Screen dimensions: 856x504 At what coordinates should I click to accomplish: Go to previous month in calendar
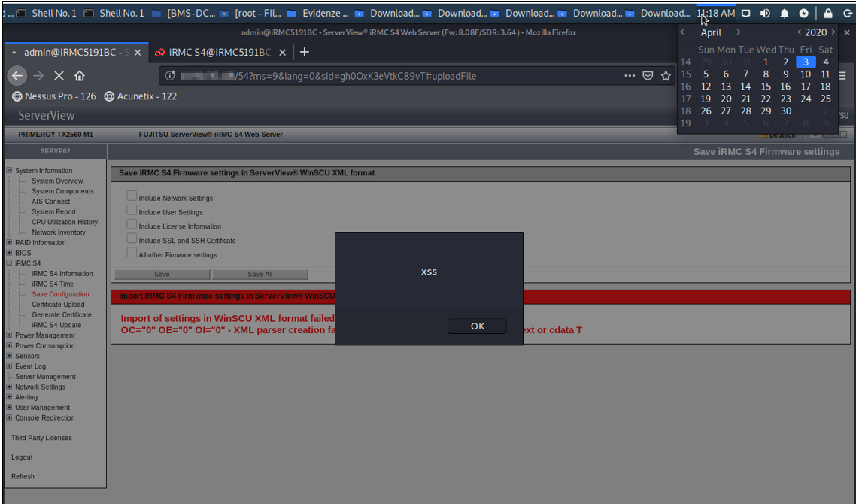click(x=682, y=32)
